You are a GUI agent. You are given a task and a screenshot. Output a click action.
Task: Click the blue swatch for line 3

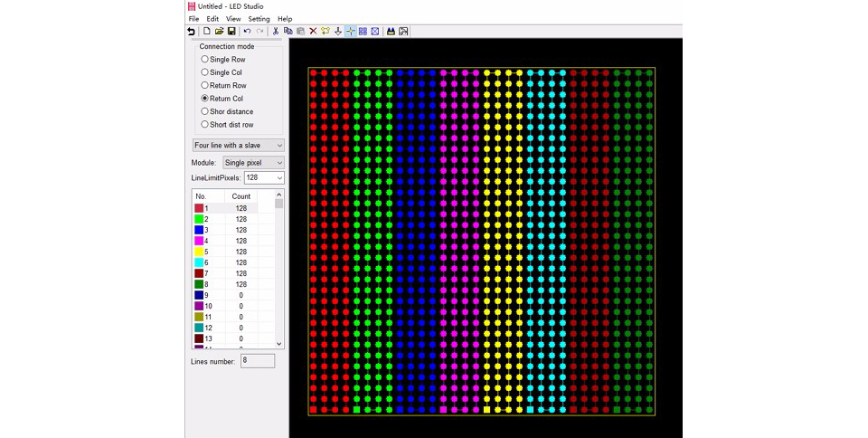199,230
